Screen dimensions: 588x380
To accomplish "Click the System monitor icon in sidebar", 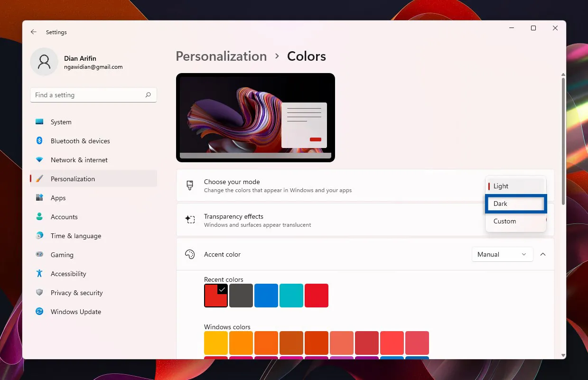I will pyautogui.click(x=39, y=122).
